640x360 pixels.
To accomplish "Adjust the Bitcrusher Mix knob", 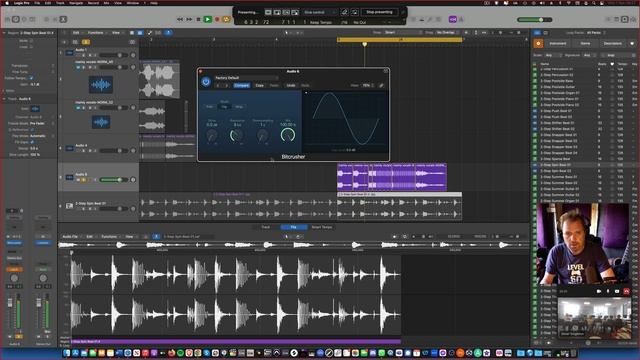I will tap(288, 135).
